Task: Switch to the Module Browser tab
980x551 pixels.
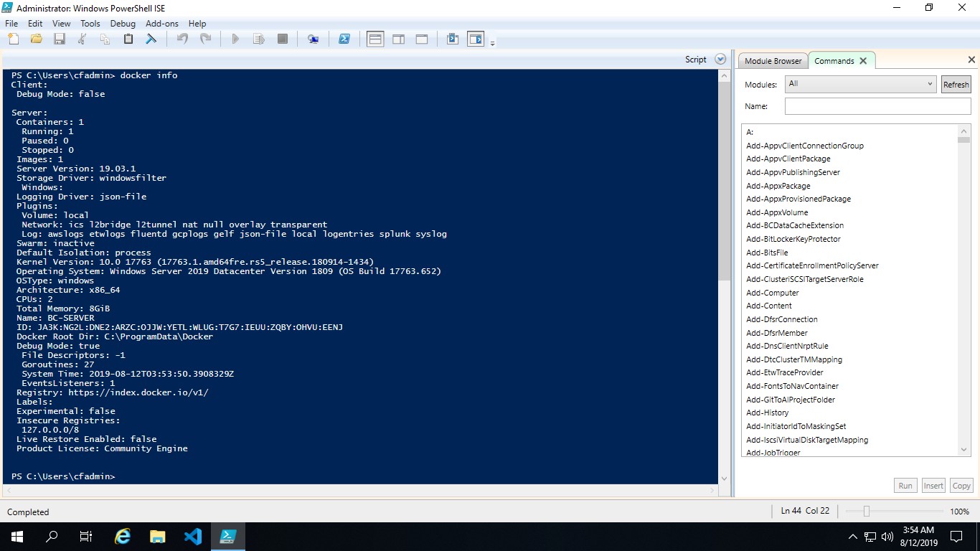Action: pyautogui.click(x=773, y=61)
